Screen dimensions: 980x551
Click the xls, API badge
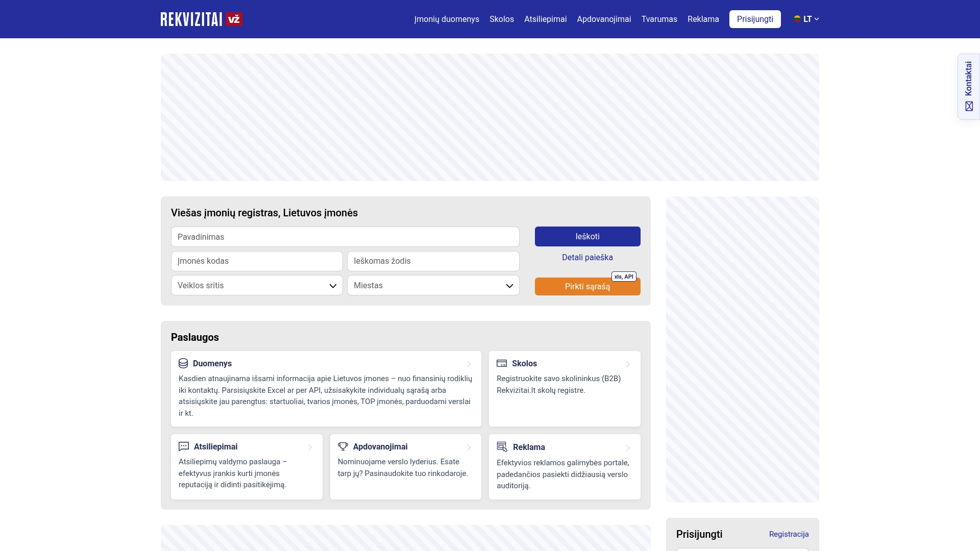(624, 277)
